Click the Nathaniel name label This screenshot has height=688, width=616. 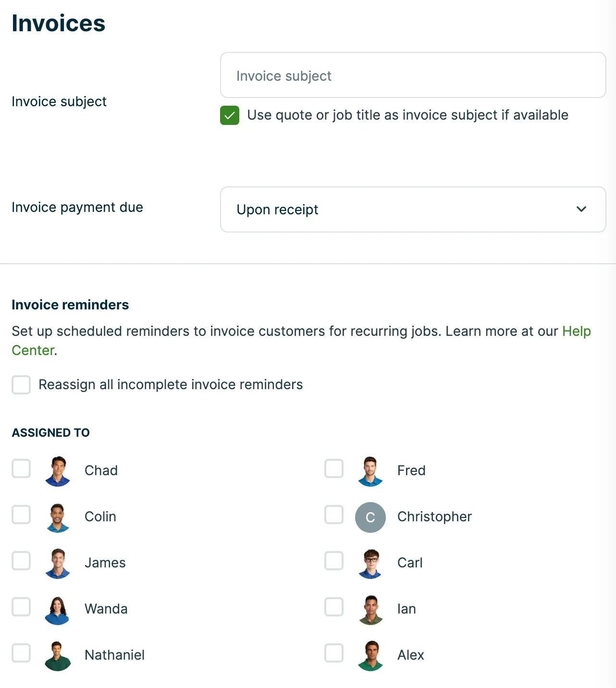(115, 655)
